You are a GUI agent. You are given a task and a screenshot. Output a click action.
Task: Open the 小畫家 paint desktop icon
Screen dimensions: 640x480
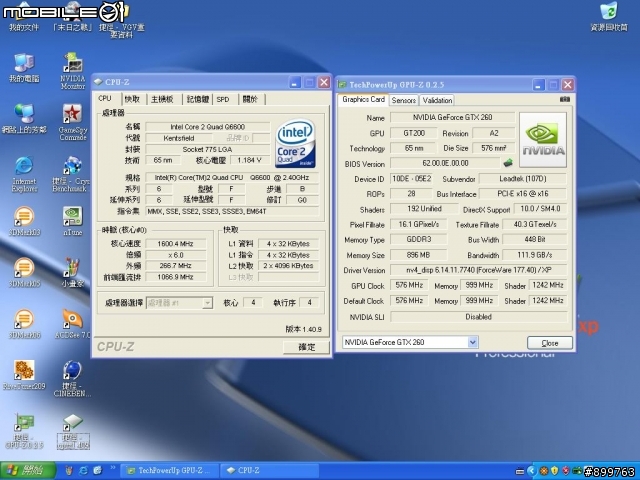pyautogui.click(x=73, y=273)
